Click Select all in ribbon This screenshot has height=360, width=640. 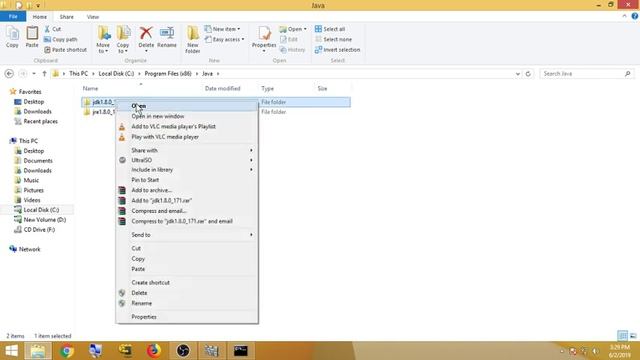pyautogui.click(x=330, y=29)
